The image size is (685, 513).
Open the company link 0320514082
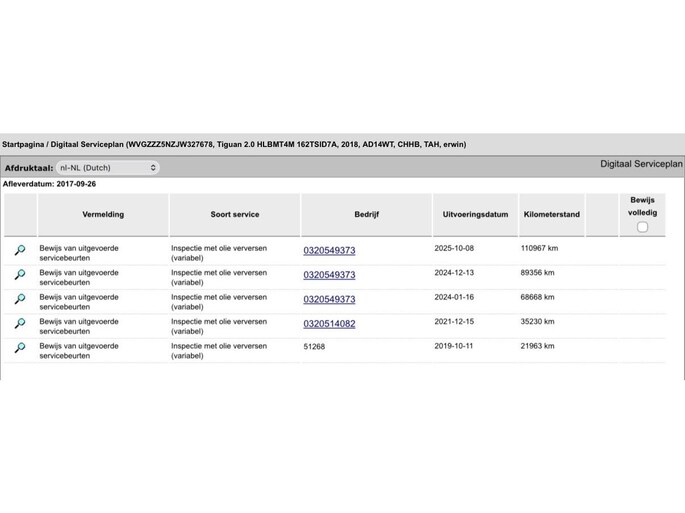coord(329,324)
